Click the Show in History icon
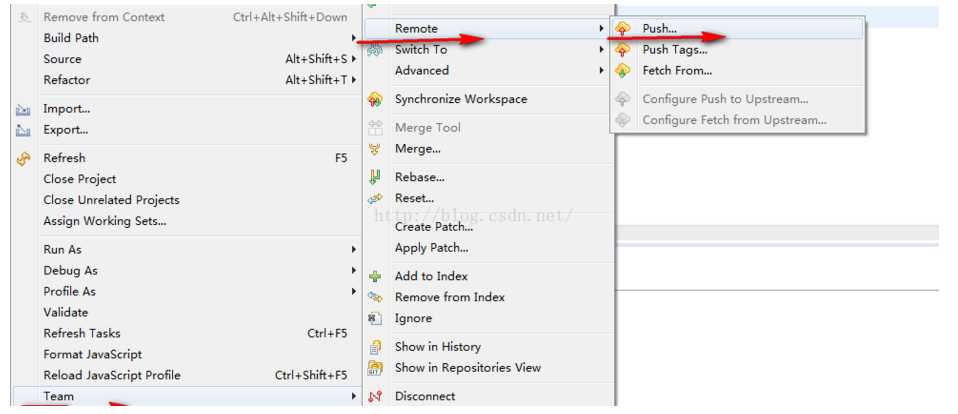The image size is (958, 414). 375,347
